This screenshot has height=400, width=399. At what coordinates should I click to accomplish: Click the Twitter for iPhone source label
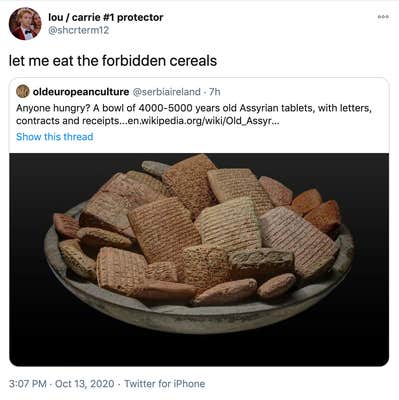pyautogui.click(x=165, y=384)
